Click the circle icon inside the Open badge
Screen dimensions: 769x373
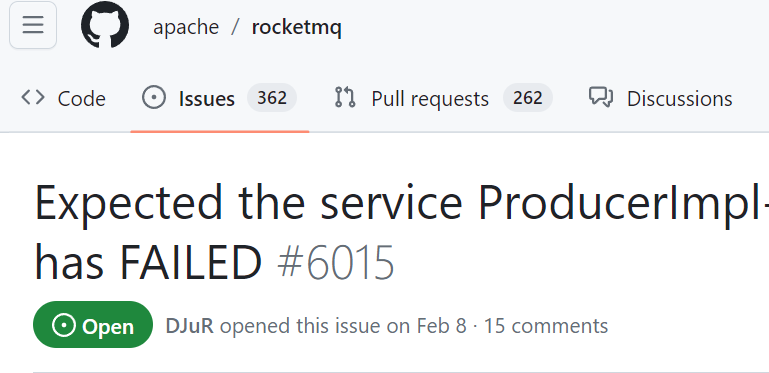pyautogui.click(x=64, y=326)
